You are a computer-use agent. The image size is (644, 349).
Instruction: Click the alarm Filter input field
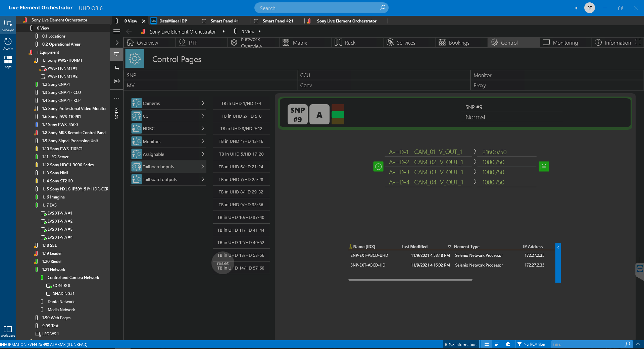click(587, 344)
